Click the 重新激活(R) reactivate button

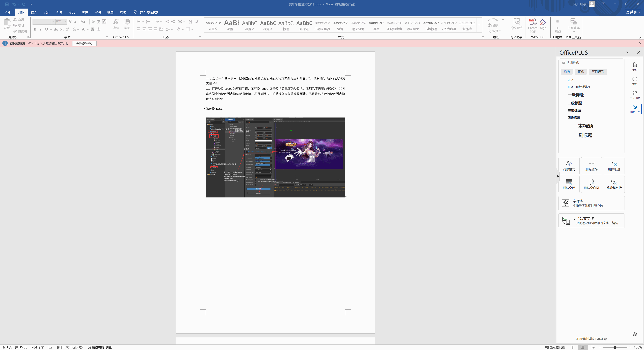[x=84, y=43]
